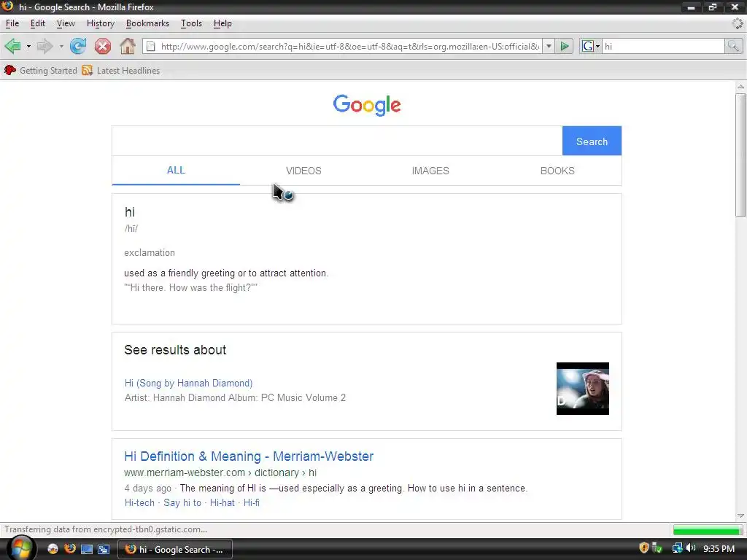The image size is (747, 560).
Task: Click the network tray icon
Action: pyautogui.click(x=677, y=548)
